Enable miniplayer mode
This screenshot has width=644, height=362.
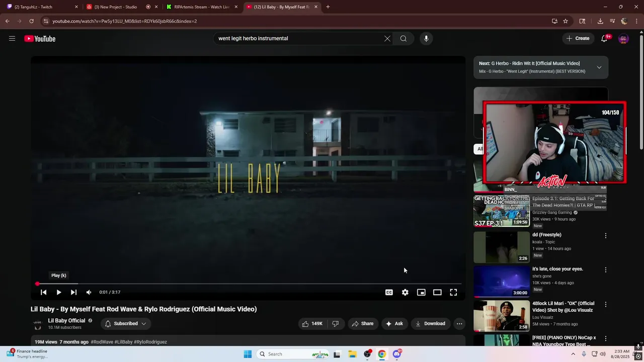pos(421,292)
